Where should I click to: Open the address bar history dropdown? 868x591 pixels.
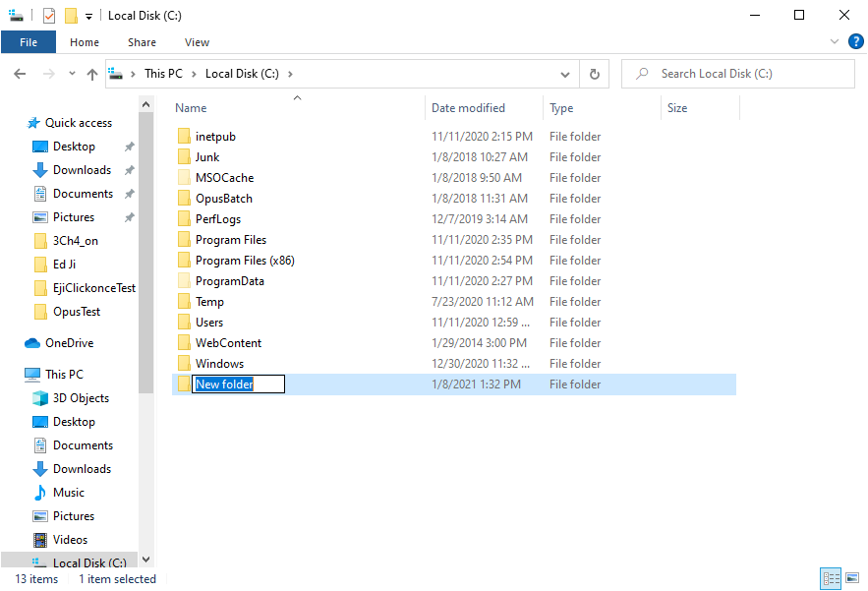(564, 74)
